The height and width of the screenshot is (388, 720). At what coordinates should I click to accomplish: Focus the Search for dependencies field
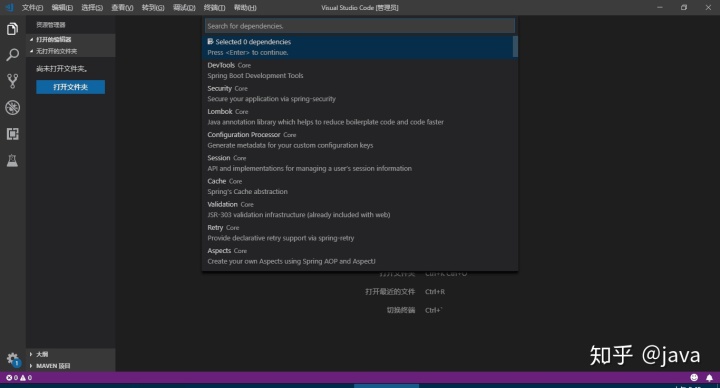pos(360,26)
